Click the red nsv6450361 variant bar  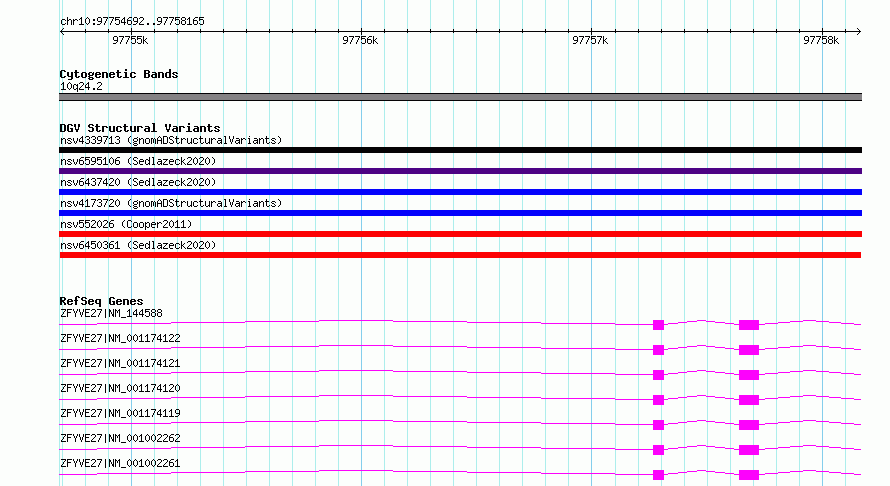(460, 255)
